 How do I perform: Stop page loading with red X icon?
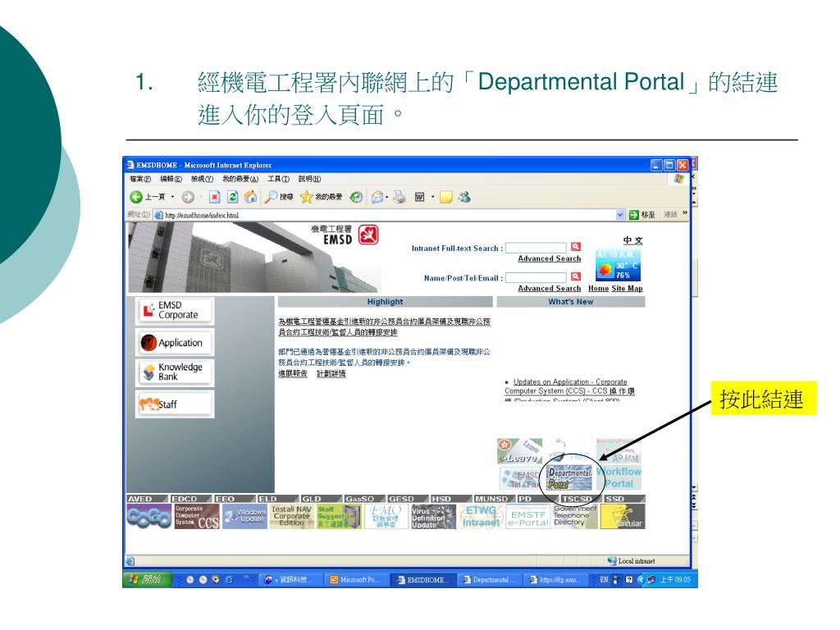pos(214,197)
